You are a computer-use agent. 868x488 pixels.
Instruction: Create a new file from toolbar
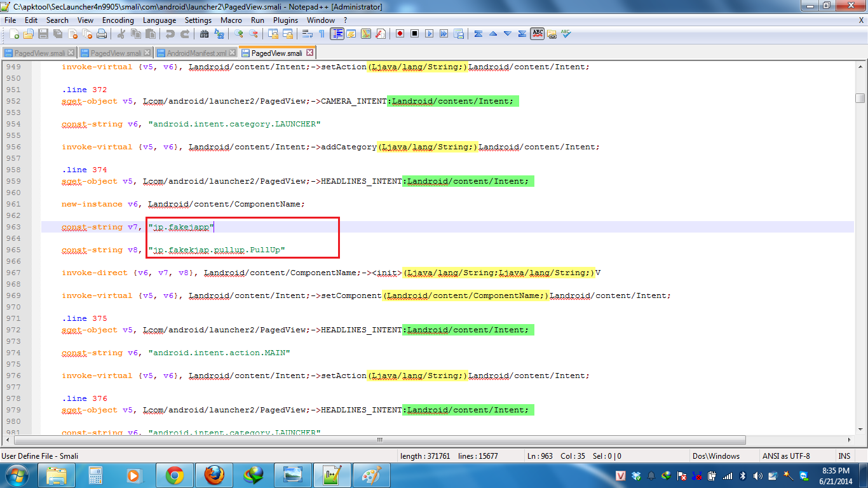(14, 34)
